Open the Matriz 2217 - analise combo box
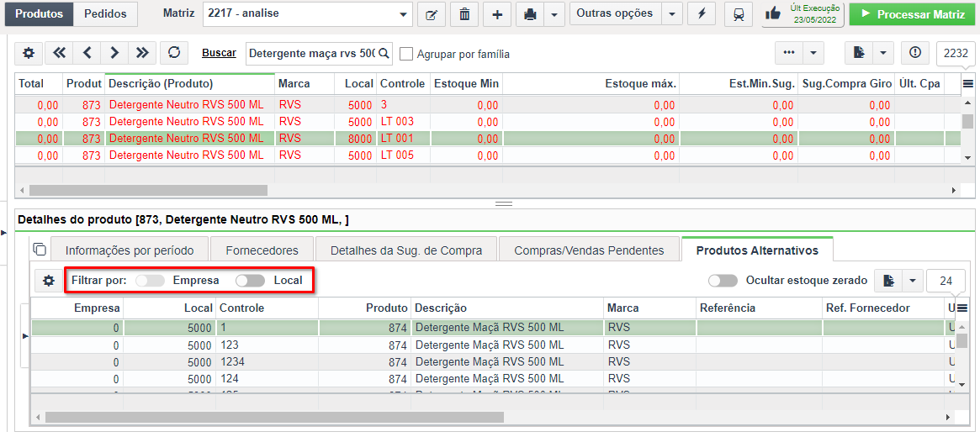This screenshot has width=980, height=437. (x=308, y=14)
